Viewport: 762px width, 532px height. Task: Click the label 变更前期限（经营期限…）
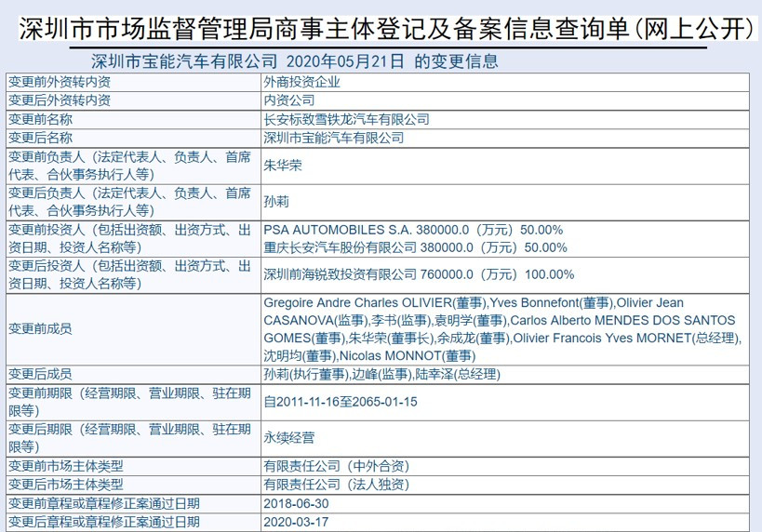(x=129, y=402)
